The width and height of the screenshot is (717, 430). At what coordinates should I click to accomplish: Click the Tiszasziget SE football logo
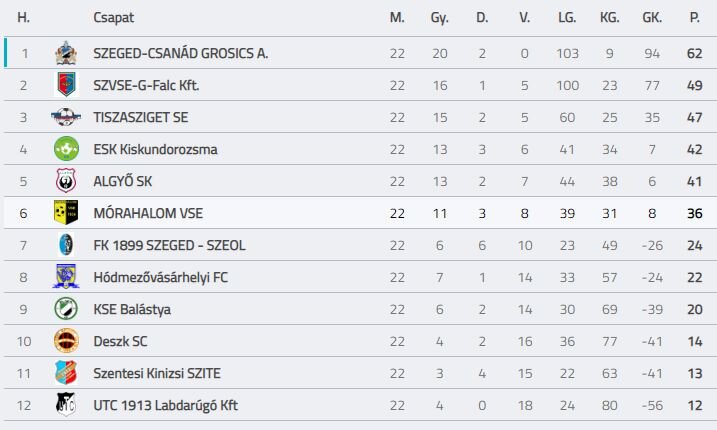66,117
